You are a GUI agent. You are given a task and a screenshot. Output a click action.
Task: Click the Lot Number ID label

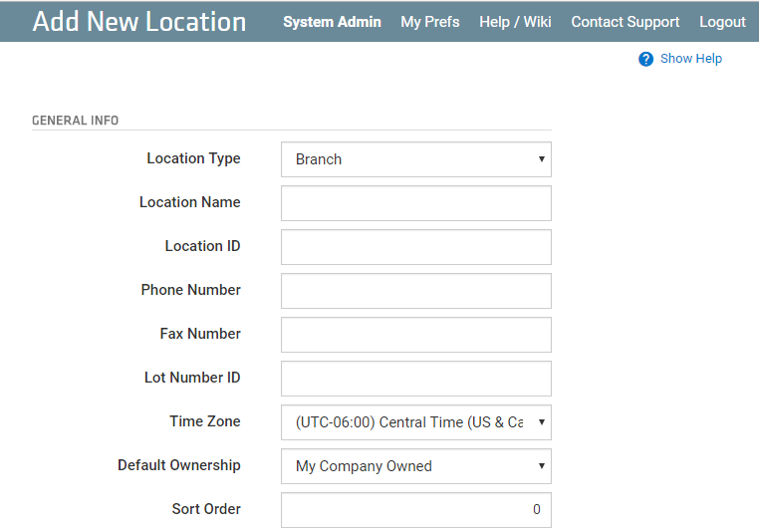point(192,378)
